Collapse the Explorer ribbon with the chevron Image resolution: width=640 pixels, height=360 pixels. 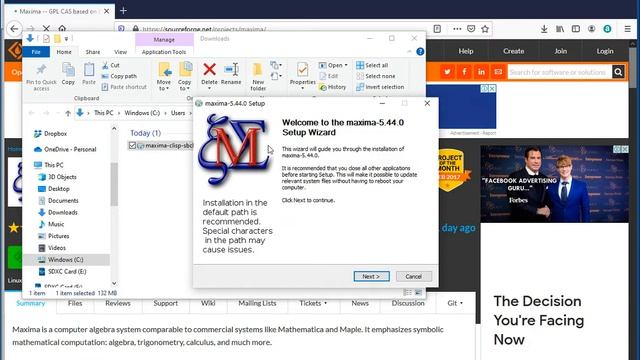409,51
